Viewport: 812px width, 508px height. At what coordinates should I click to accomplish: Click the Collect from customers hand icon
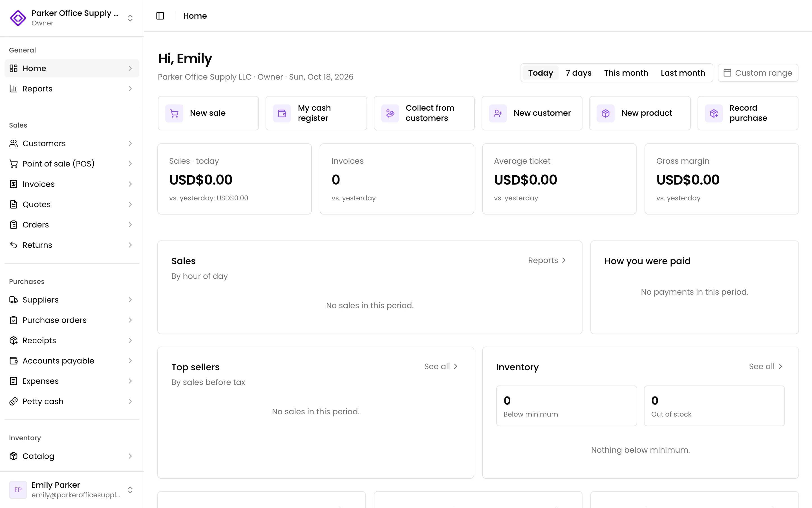[x=390, y=113]
